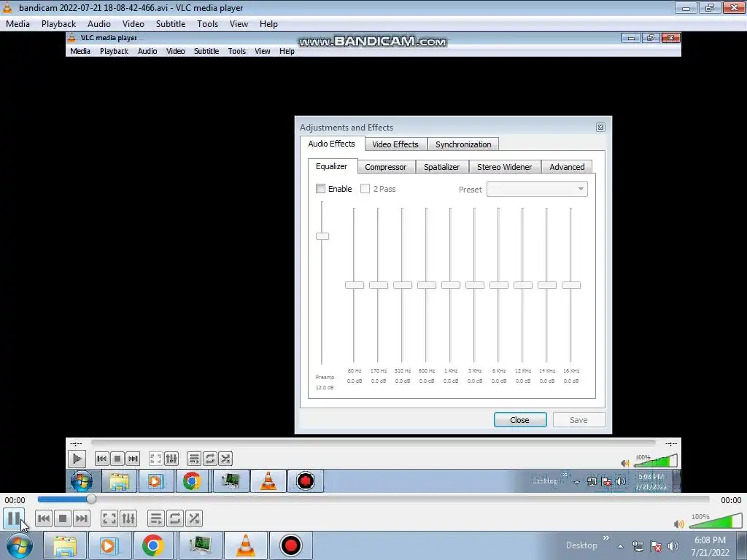This screenshot has height=560, width=747.
Task: Select the Equalizer sub-tab
Action: point(332,166)
